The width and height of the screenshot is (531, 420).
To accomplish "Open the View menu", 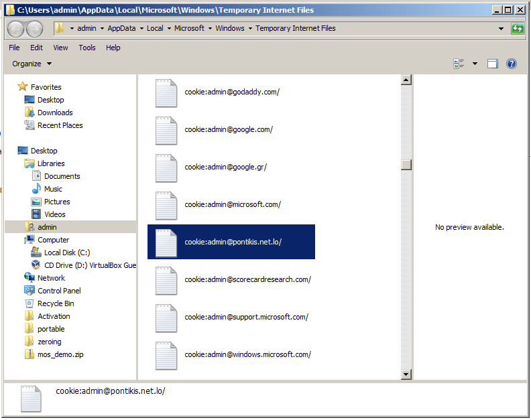I will [x=60, y=48].
